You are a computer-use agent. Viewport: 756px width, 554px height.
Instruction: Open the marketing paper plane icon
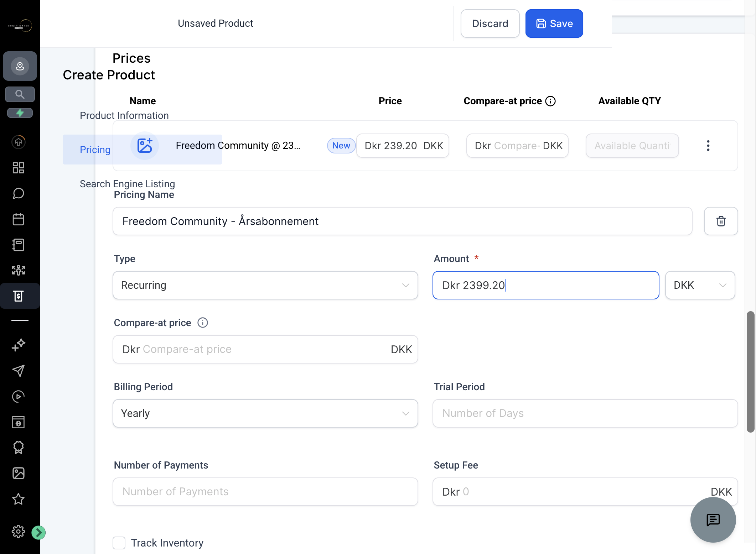coord(19,371)
